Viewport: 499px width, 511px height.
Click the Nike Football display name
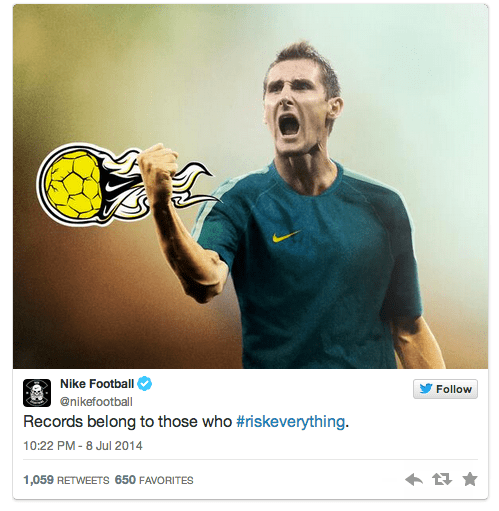coord(97,384)
